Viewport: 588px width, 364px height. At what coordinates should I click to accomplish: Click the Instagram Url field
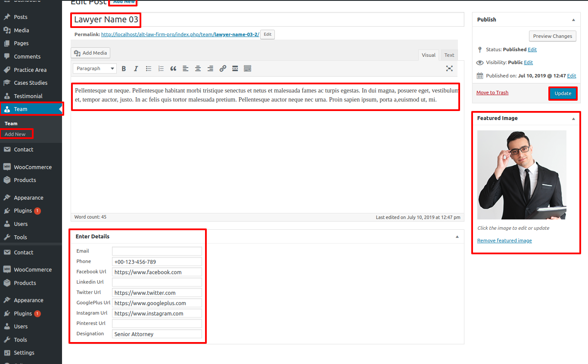(x=157, y=313)
